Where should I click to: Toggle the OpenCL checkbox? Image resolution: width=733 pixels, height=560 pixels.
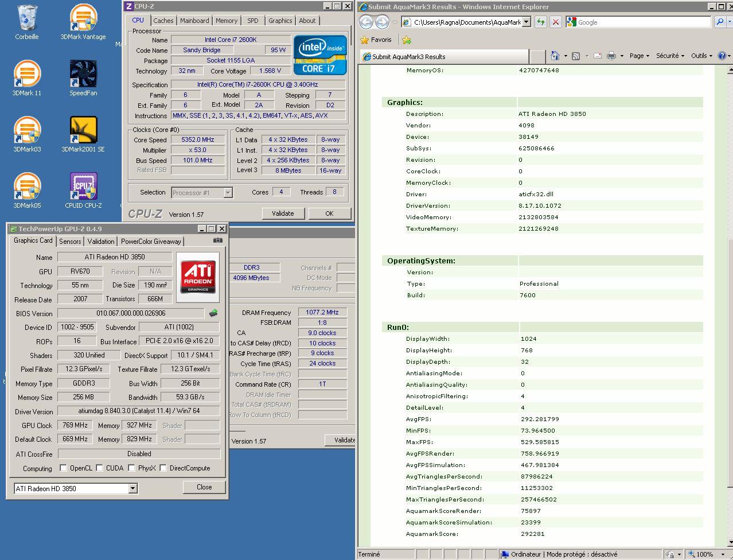(x=63, y=468)
